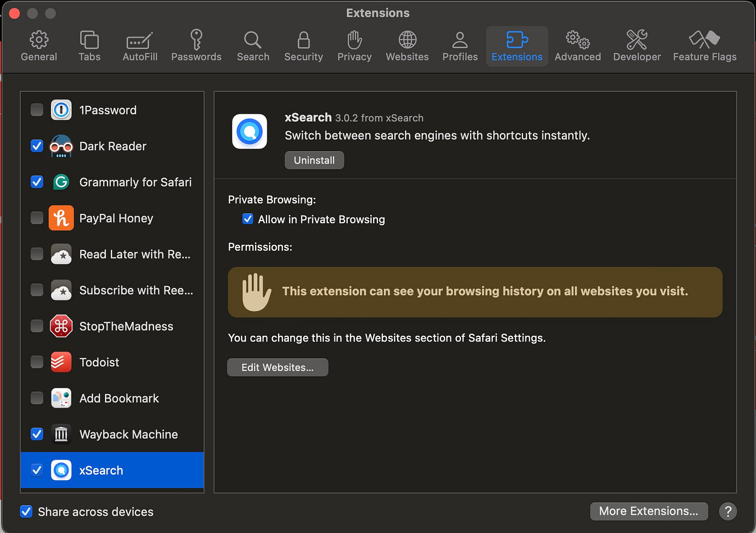Select the PayPal Honey list entry label
The image size is (756, 533).
(x=116, y=218)
